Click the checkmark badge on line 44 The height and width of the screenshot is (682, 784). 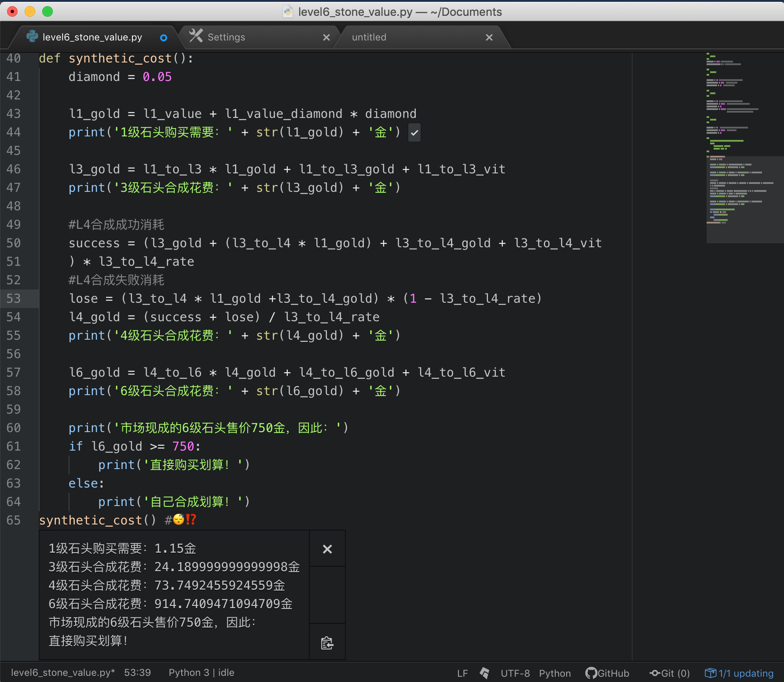414,132
